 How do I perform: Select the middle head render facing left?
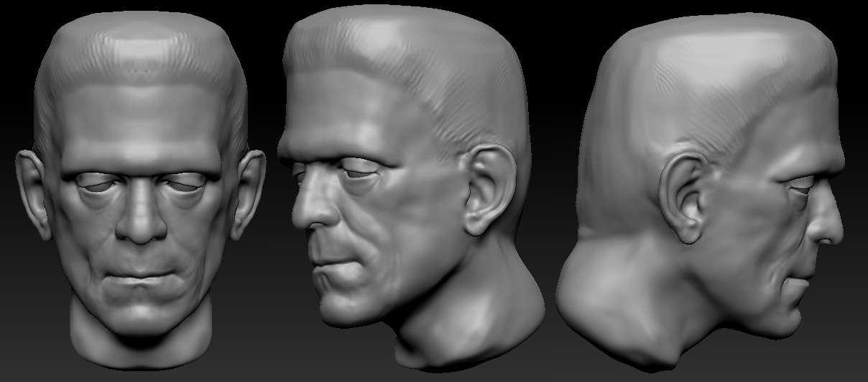click(411, 188)
